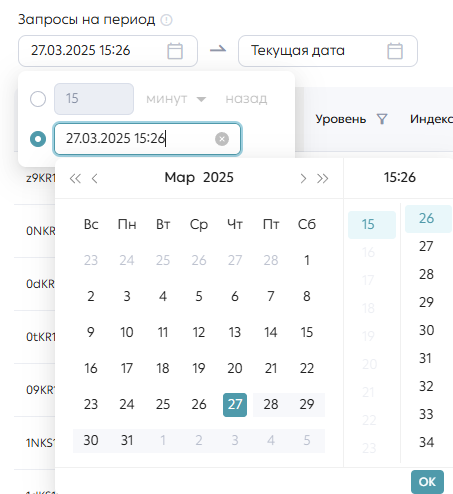Select March 22 in the calendar

coord(307,368)
